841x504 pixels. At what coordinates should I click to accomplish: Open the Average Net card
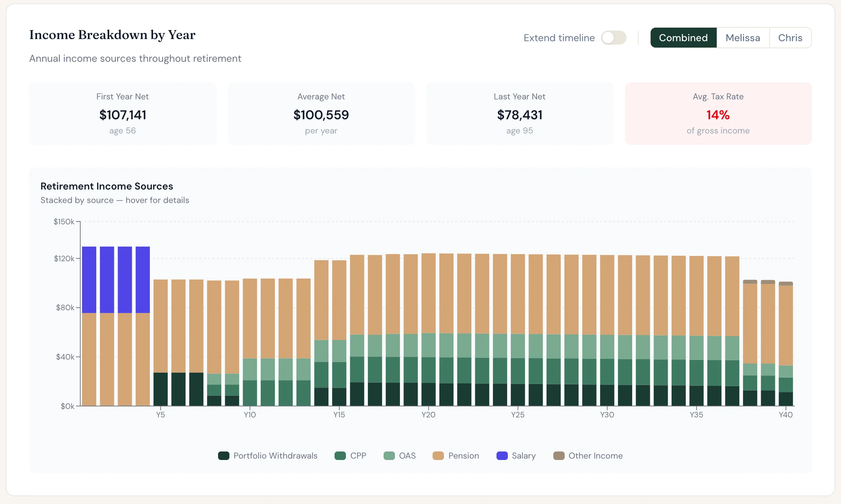(x=321, y=114)
